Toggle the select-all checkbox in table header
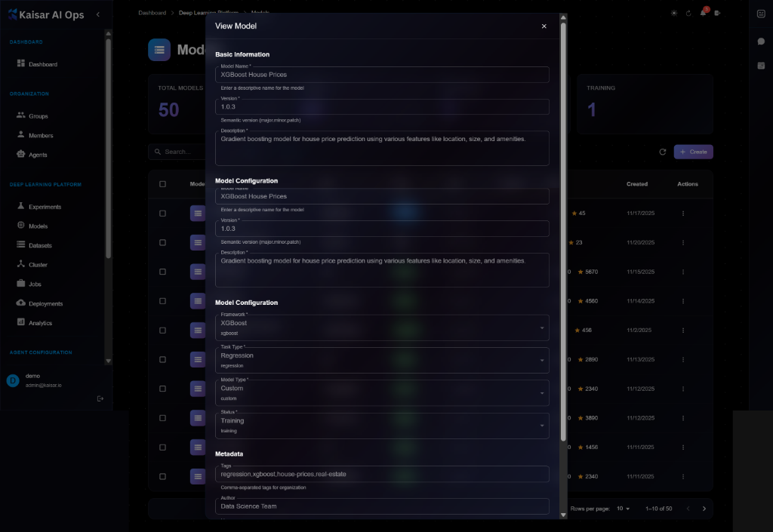 pos(162,184)
